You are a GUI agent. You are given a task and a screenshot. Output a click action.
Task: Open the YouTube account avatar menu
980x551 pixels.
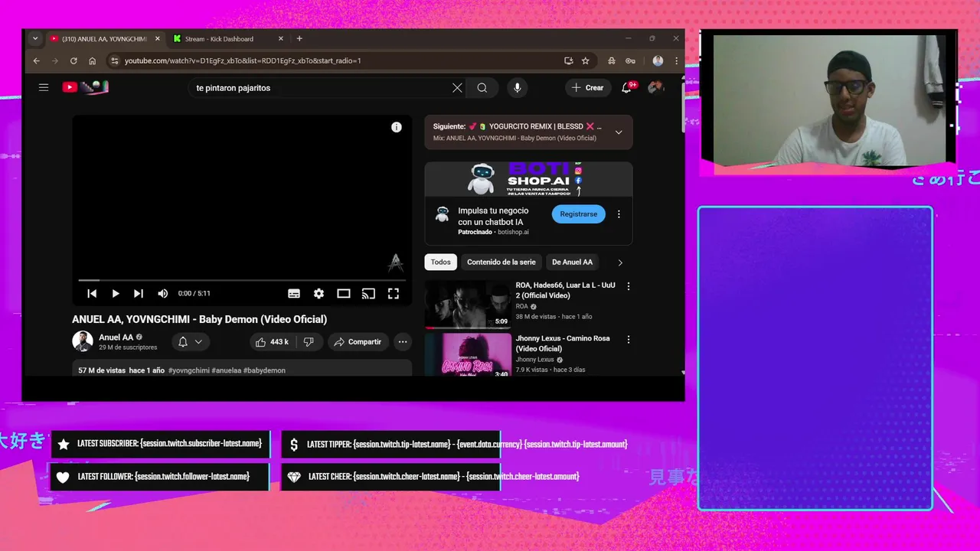(x=656, y=88)
